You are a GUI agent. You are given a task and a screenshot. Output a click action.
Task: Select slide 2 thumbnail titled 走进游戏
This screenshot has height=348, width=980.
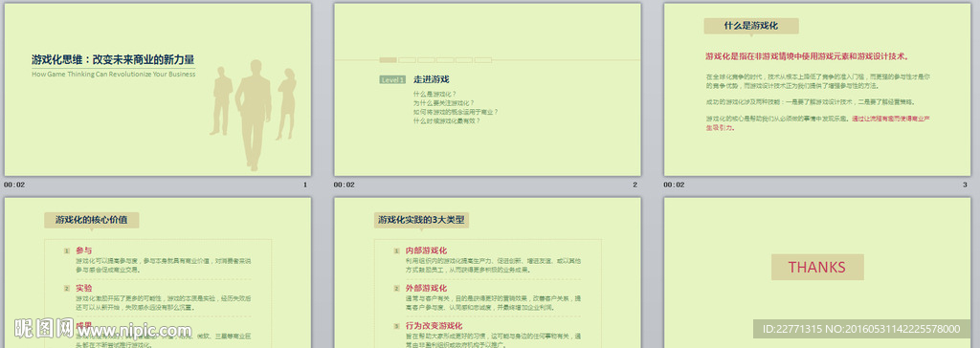(x=487, y=89)
